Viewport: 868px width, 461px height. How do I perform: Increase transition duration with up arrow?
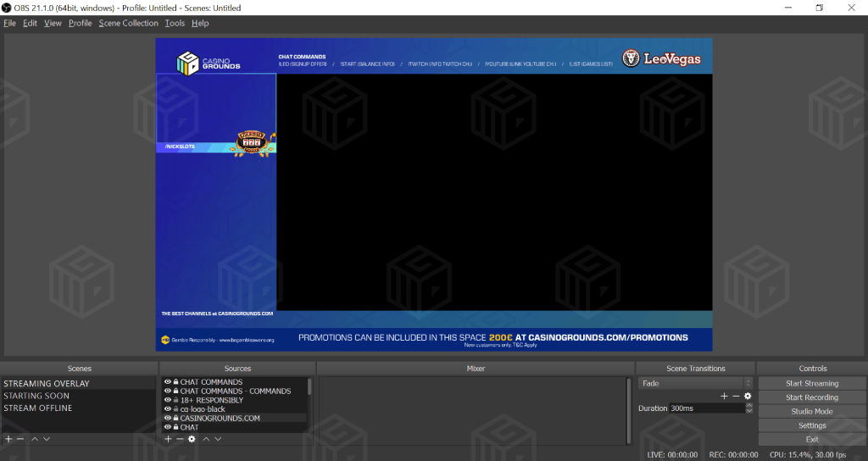(x=749, y=405)
